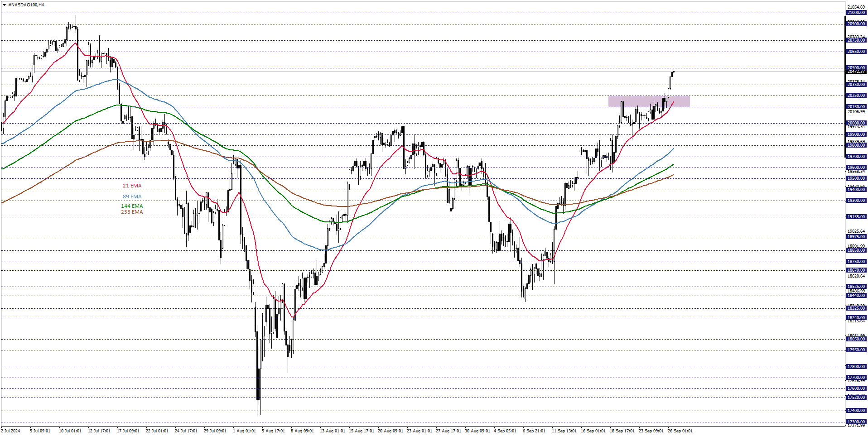Click the 21000.00 price level label
Viewport: 868px width, 436px height.
(856, 13)
